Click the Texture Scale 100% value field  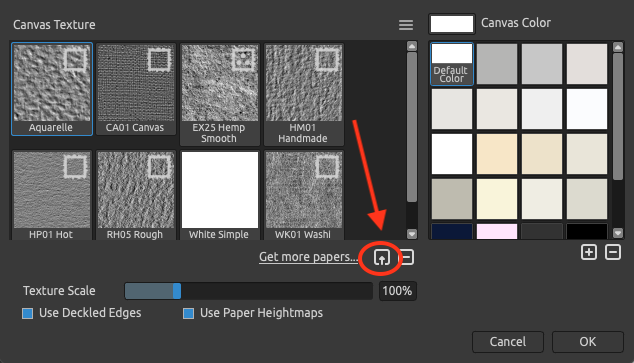click(x=397, y=291)
